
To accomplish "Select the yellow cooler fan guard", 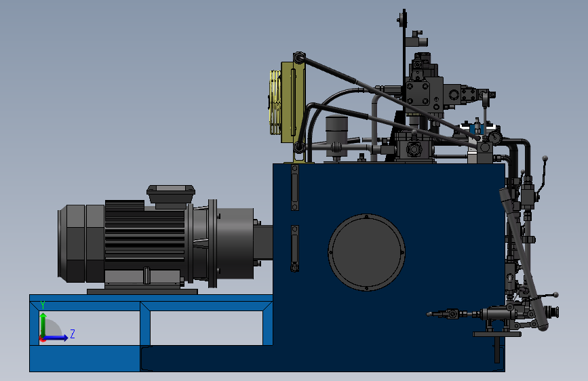I will point(275,101).
